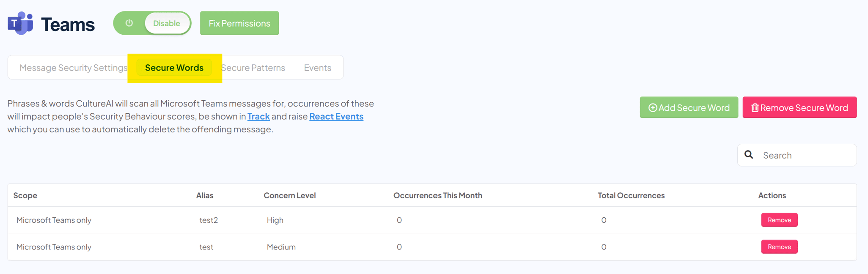Remove the test secure word row
The height and width of the screenshot is (274, 868).
779,247
